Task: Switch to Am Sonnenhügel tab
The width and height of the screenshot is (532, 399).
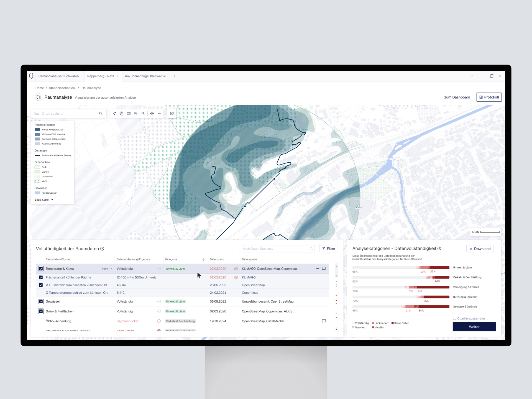Action: click(x=145, y=76)
